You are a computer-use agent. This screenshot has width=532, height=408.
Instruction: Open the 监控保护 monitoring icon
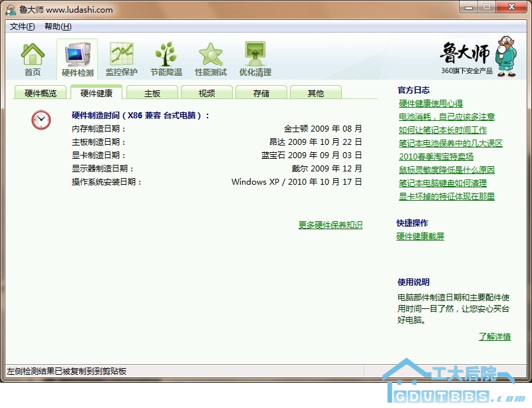click(122, 58)
